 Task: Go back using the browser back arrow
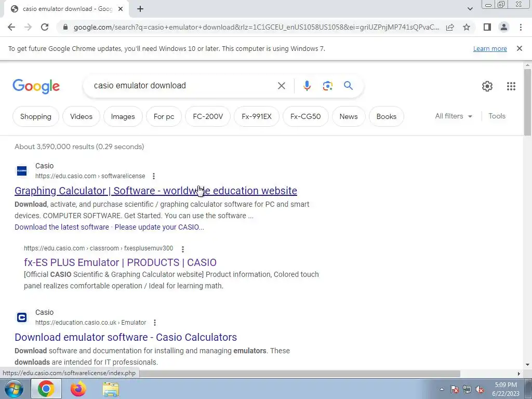pyautogui.click(x=11, y=27)
